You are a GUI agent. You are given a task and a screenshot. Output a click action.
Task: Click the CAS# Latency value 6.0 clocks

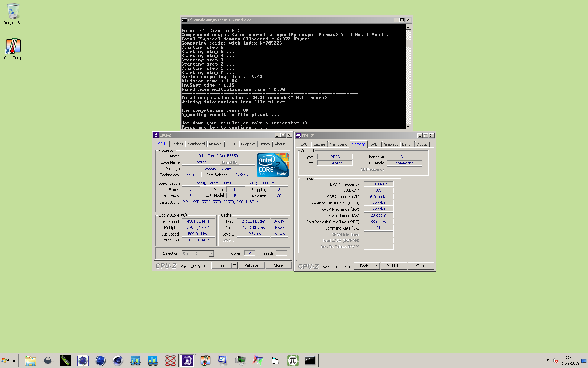point(378,197)
